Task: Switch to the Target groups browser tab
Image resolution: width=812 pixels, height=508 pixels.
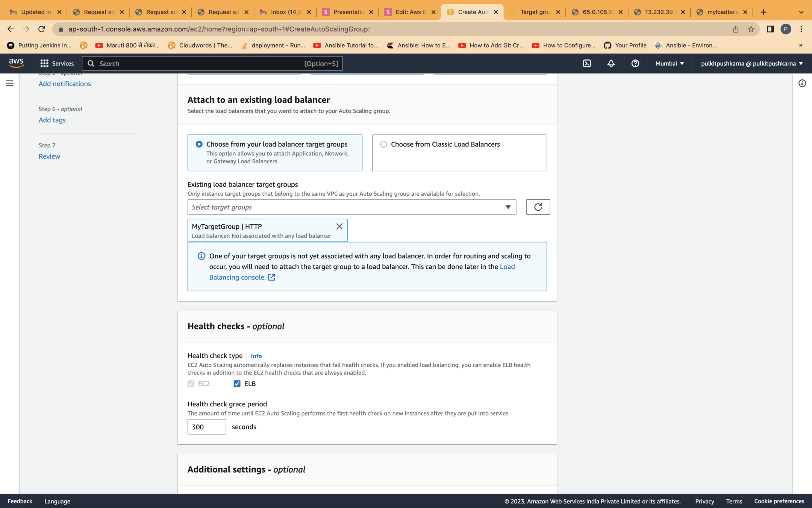Action: tap(534, 12)
